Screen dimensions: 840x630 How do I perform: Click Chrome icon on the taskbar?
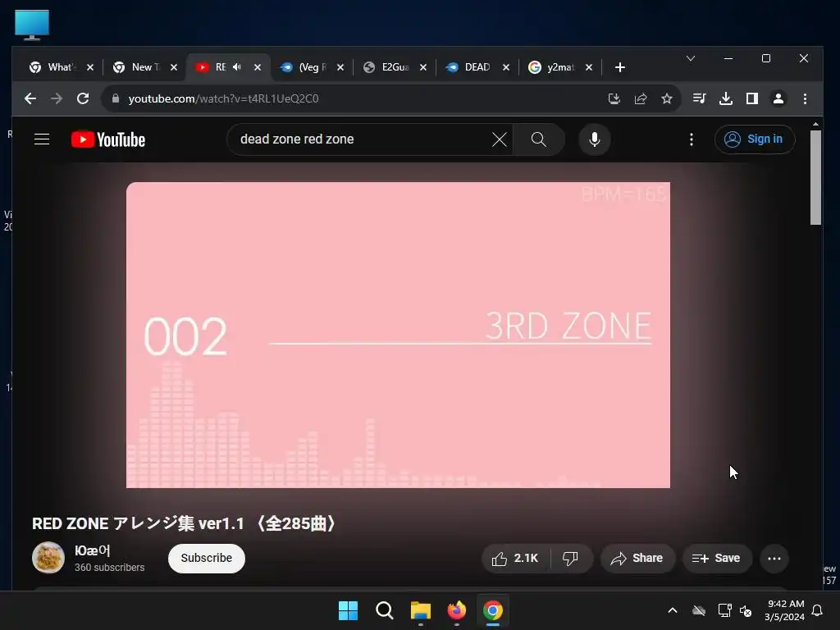pyautogui.click(x=493, y=610)
